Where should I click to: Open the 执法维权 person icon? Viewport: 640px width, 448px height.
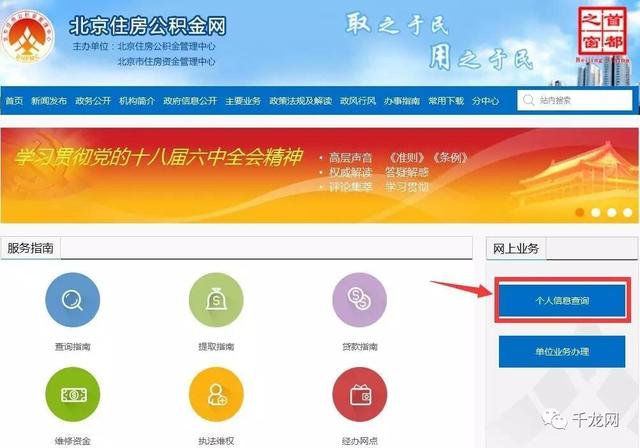click(216, 394)
